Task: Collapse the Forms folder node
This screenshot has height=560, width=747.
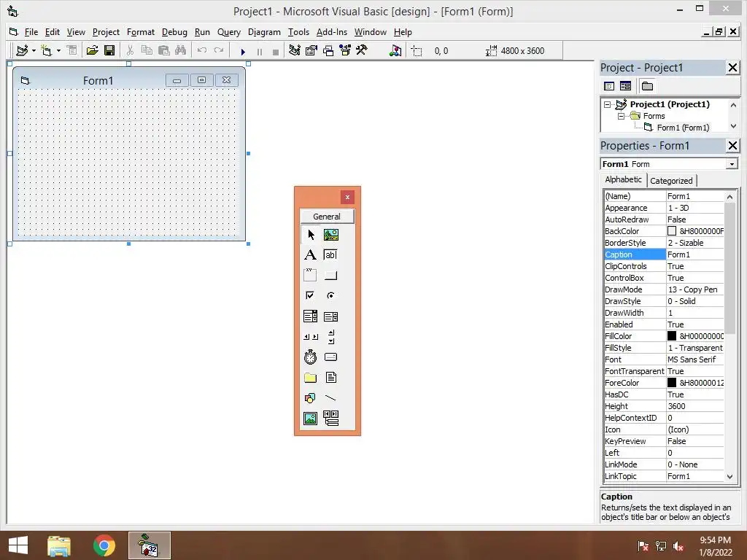Action: pos(621,116)
